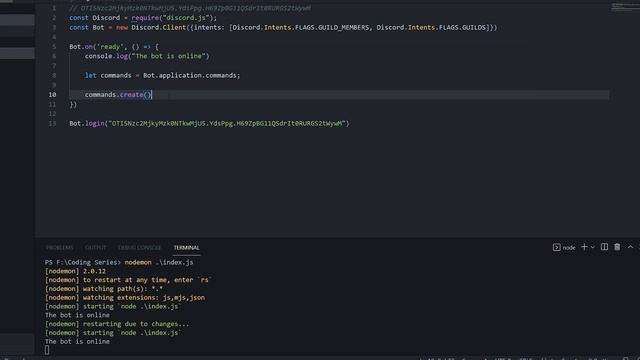
Task: Click the editor minimap preview
Action: [624, 7]
